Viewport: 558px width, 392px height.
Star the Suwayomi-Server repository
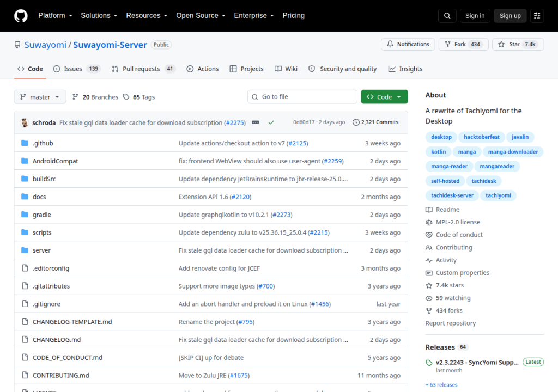pyautogui.click(x=518, y=44)
